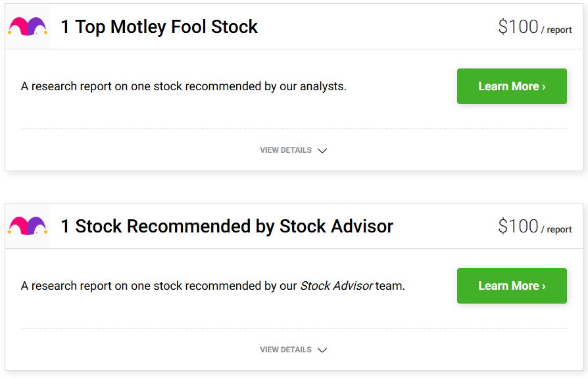Image resolution: width=588 pixels, height=378 pixels.
Task: Click the jester hat logo on Stock Advisor card
Action: point(28,226)
